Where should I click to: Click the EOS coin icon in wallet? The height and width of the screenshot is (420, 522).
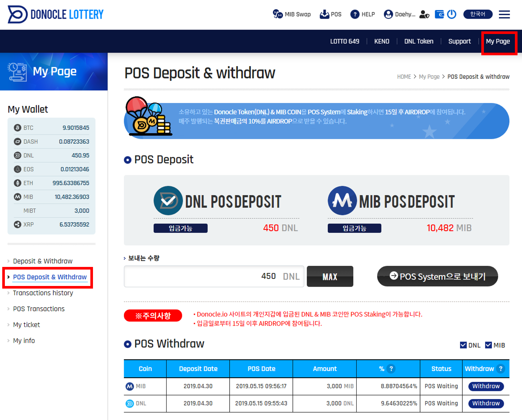18,169
